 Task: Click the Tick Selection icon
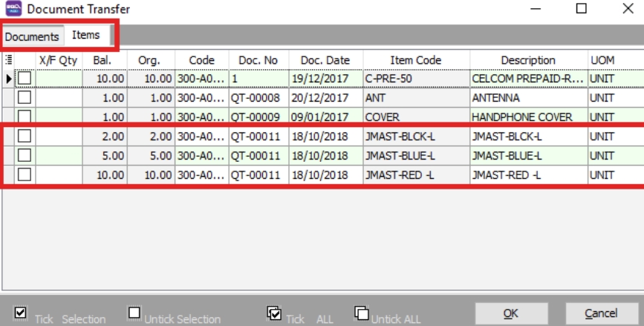coord(21,313)
